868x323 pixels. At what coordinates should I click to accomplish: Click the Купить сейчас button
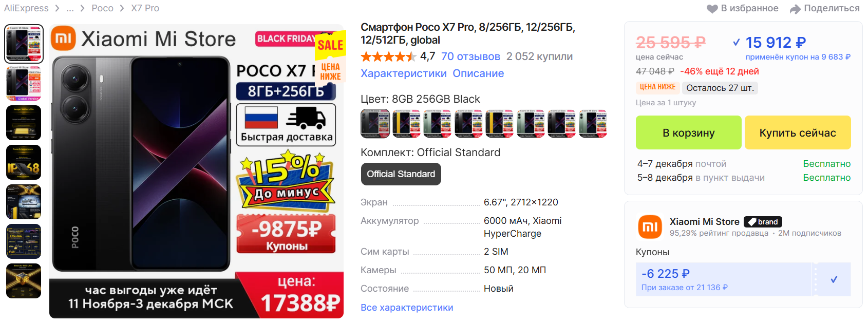click(798, 132)
